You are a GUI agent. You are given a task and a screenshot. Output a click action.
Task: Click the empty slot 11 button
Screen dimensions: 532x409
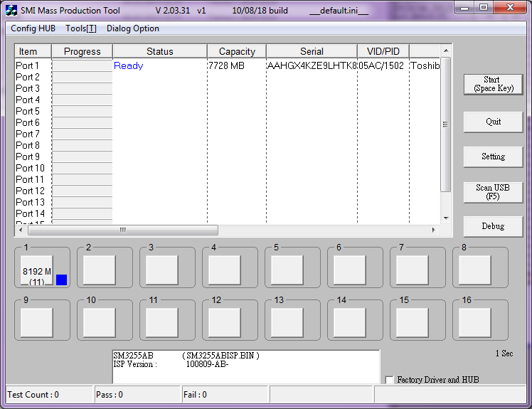click(x=162, y=323)
